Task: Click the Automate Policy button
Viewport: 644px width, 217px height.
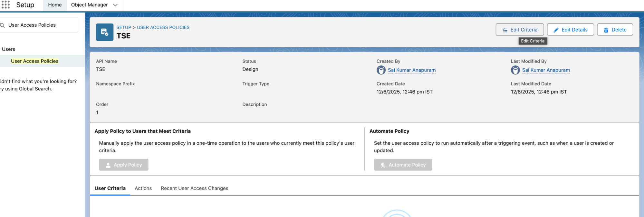Action: 403,165
